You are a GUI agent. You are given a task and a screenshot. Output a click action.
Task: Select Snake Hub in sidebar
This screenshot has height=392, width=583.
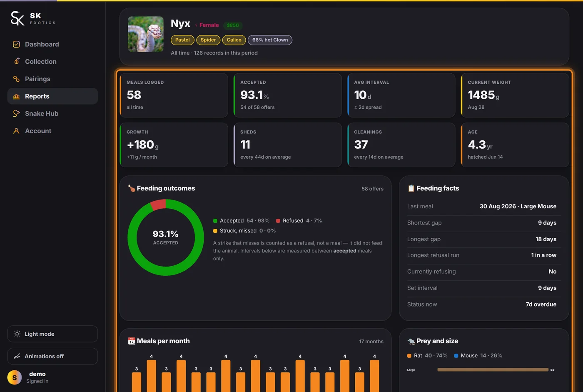click(52, 113)
